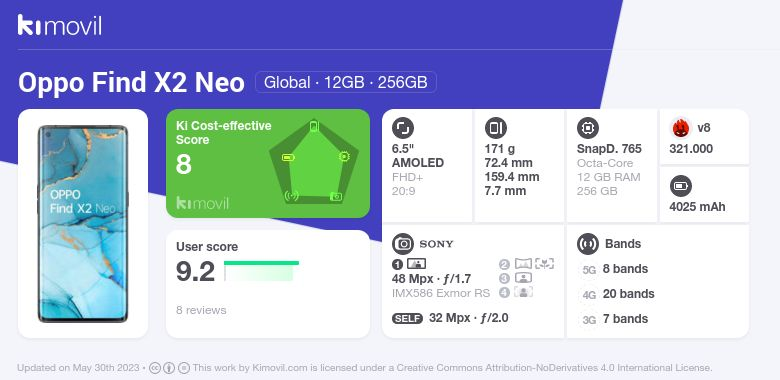Click the battery icon on the pentagon chart
Screen dimensions: 780x380
[289, 158]
